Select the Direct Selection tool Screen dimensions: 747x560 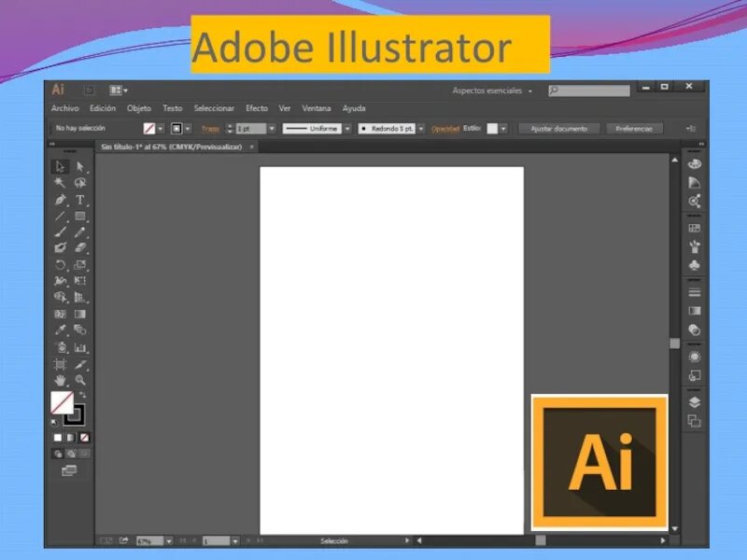tap(80, 167)
